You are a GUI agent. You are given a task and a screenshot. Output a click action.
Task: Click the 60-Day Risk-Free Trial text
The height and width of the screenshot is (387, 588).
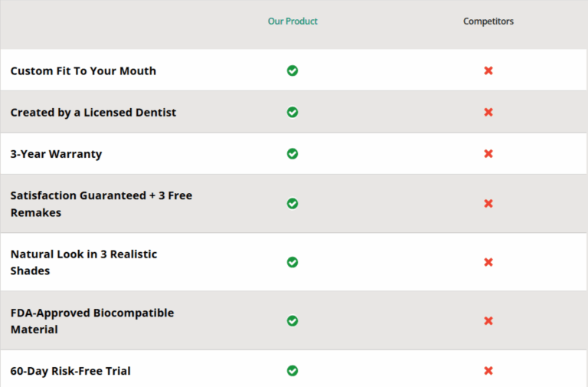point(70,371)
